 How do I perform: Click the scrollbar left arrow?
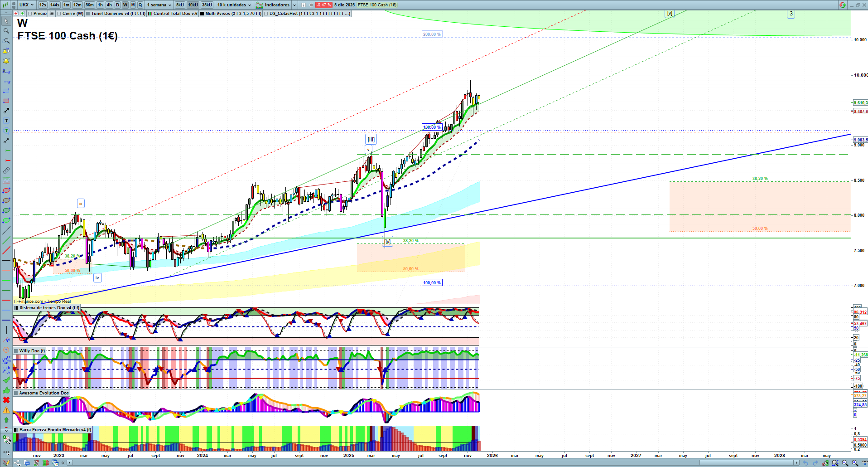(70, 463)
